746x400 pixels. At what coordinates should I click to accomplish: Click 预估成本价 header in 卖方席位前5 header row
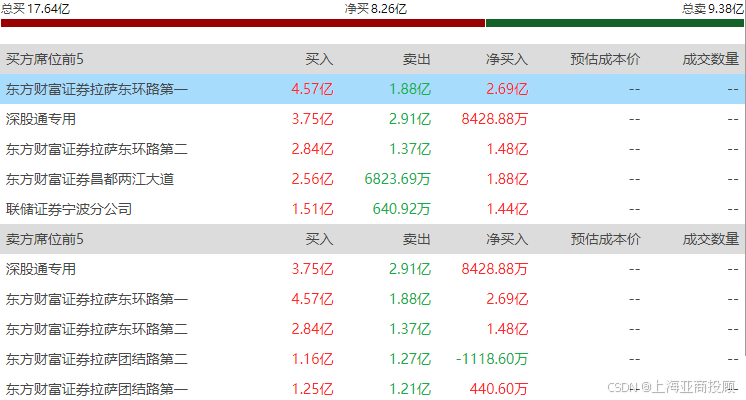point(605,239)
